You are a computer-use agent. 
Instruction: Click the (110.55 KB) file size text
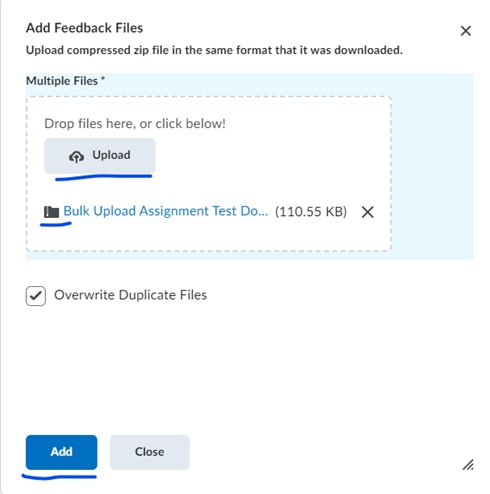[x=311, y=212]
